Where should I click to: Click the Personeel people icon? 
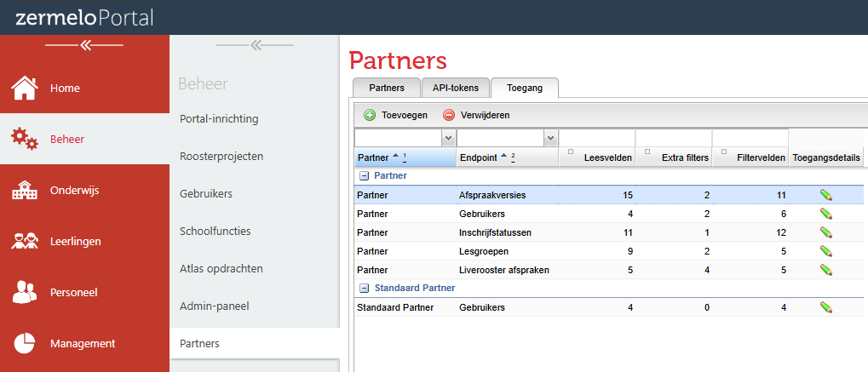pos(25,293)
